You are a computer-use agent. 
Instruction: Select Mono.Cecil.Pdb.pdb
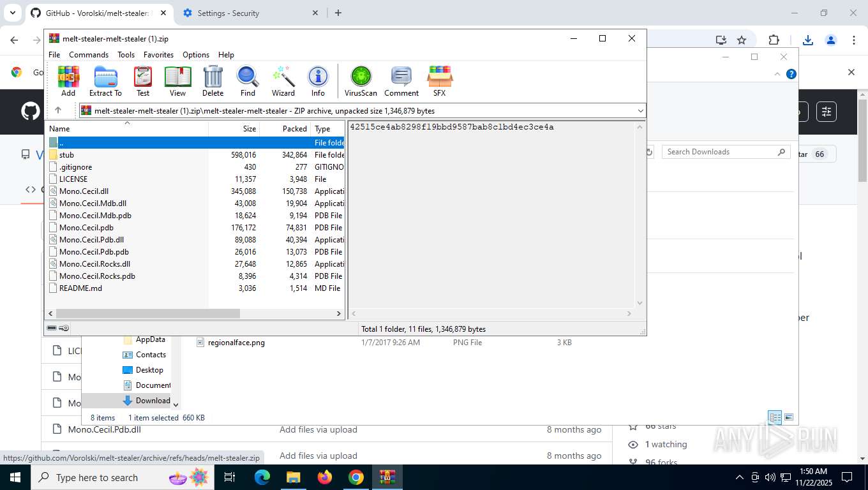(196, 252)
